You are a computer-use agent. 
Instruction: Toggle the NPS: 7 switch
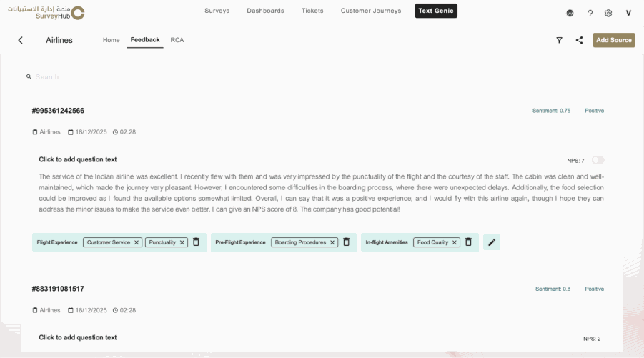pos(598,160)
